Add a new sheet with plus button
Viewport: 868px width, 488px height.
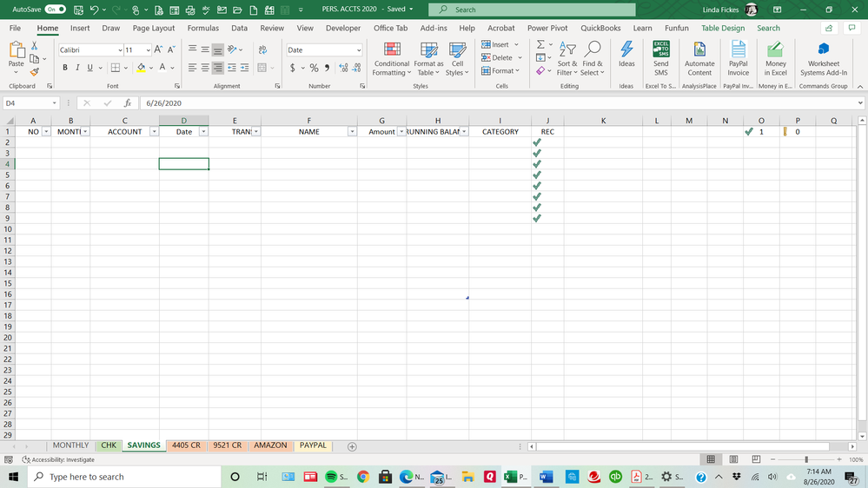[x=352, y=446]
